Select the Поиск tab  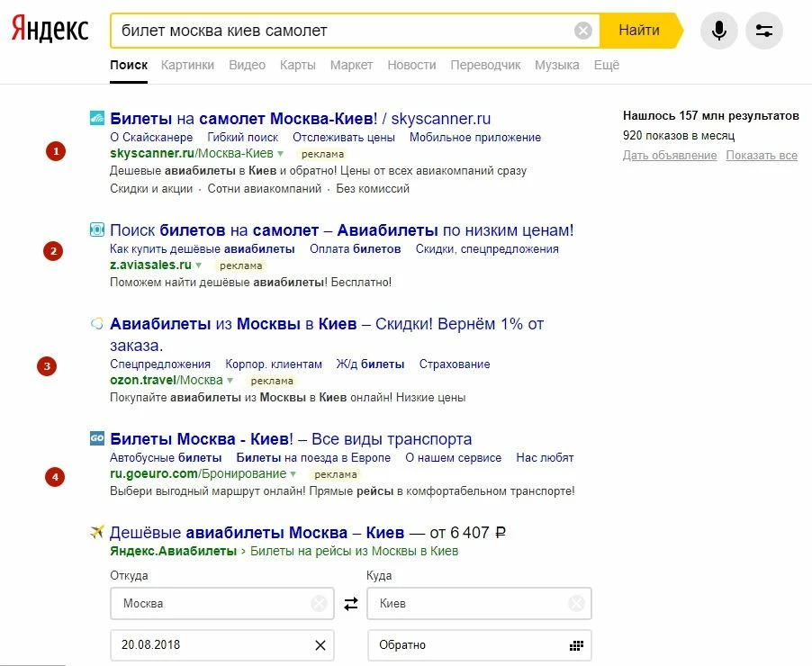pyautogui.click(x=129, y=66)
